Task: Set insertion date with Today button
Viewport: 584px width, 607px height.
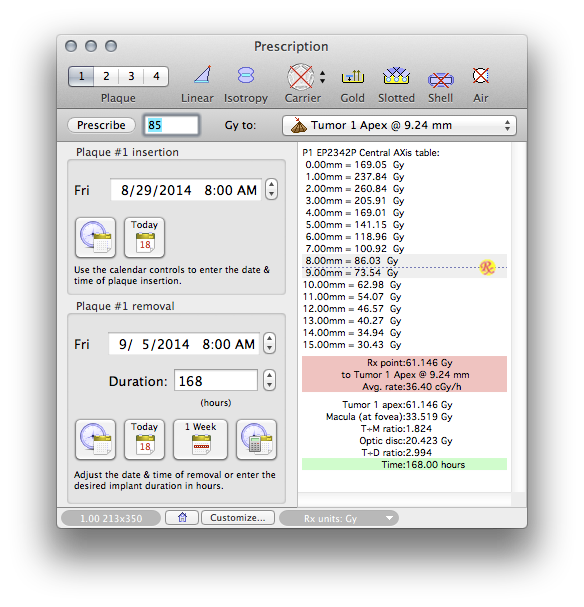Action: tap(144, 237)
